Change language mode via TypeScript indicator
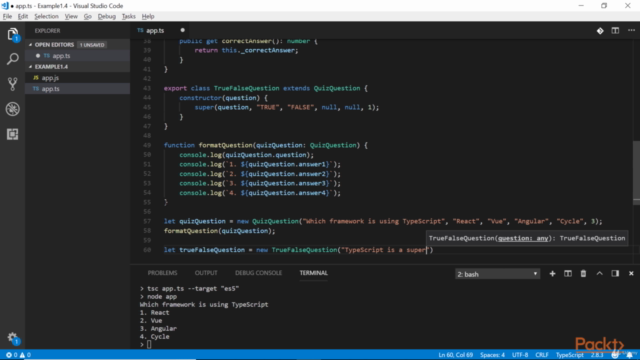The height and width of the screenshot is (360, 640). [570, 355]
